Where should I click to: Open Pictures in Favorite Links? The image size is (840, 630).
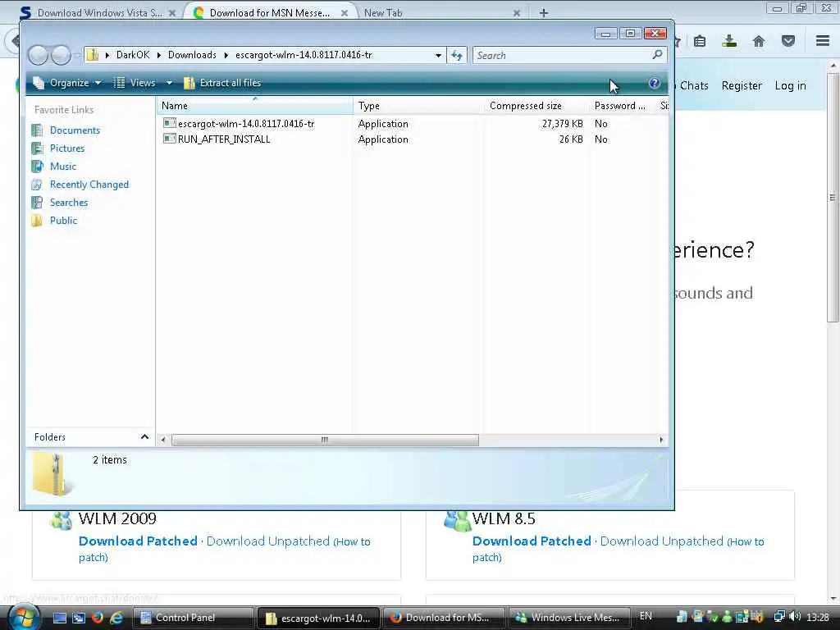(x=67, y=148)
